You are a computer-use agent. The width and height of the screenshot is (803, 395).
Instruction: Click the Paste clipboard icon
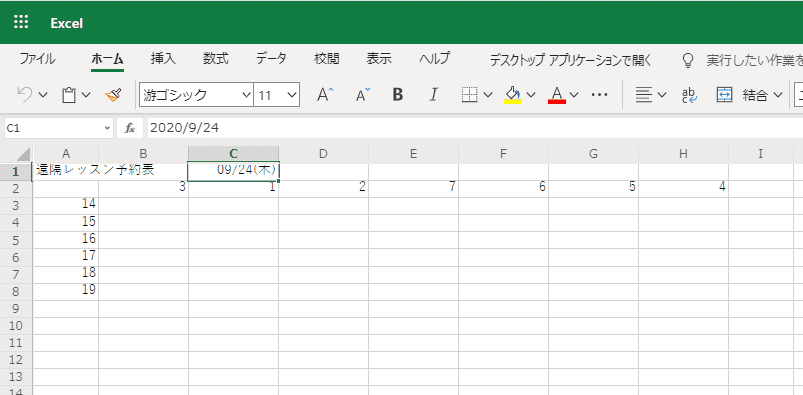pos(69,95)
